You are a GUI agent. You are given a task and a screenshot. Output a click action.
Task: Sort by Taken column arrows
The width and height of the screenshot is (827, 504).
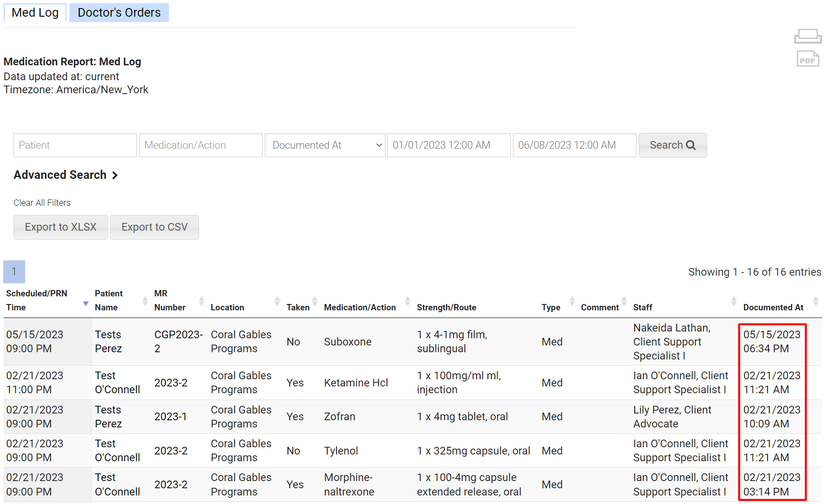tap(314, 301)
